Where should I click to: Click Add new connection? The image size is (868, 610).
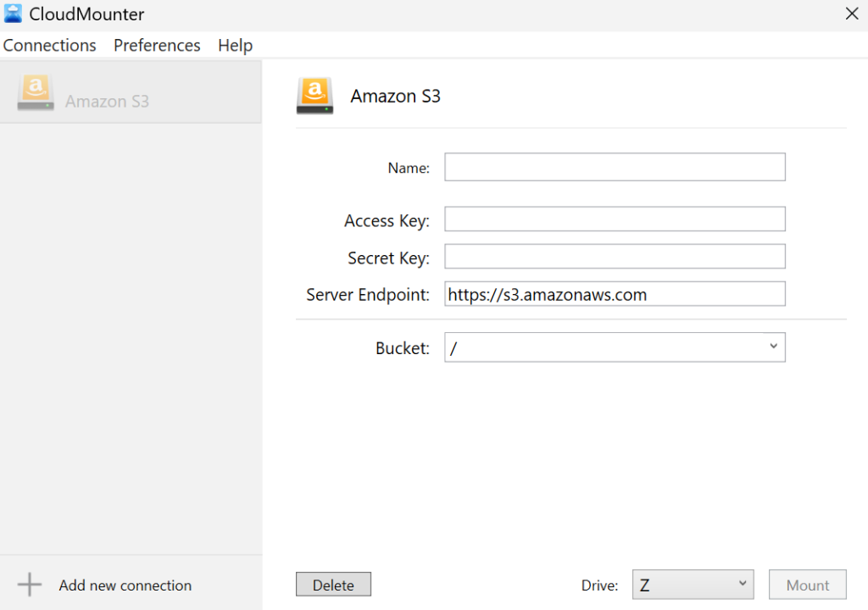tap(125, 585)
